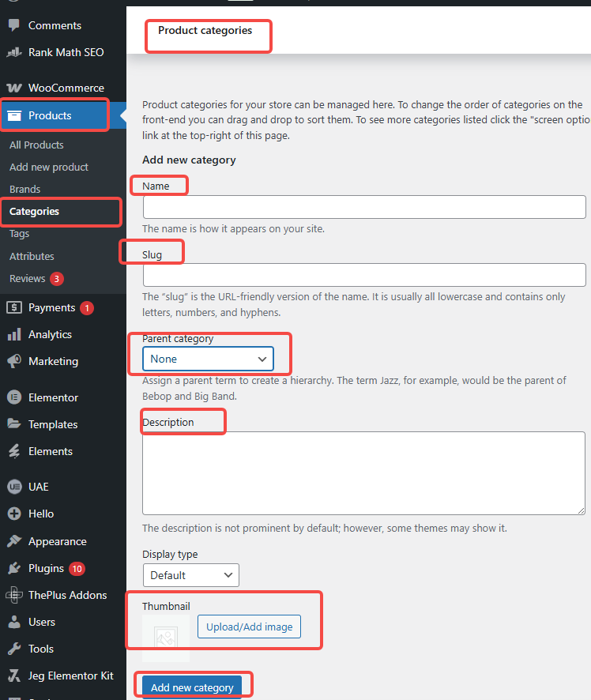The width and height of the screenshot is (591, 700).
Task: Click the Payments notification badge 1
Action: (x=87, y=307)
